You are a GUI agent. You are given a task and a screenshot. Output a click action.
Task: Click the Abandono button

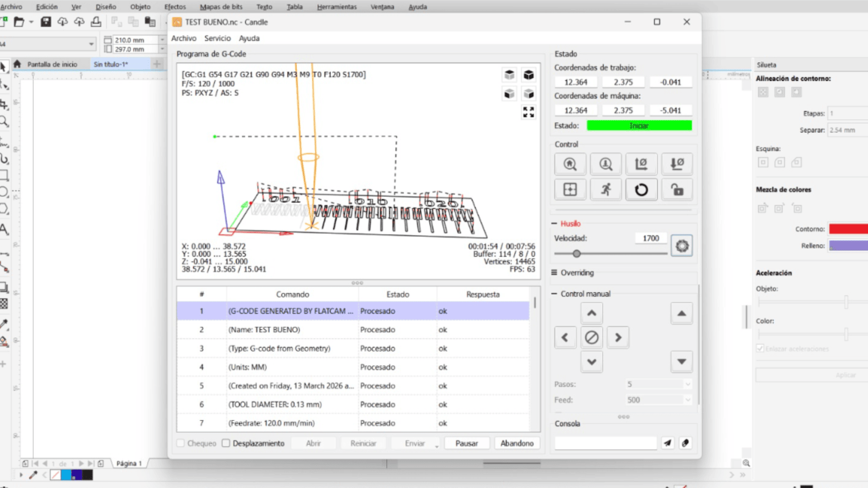(517, 443)
